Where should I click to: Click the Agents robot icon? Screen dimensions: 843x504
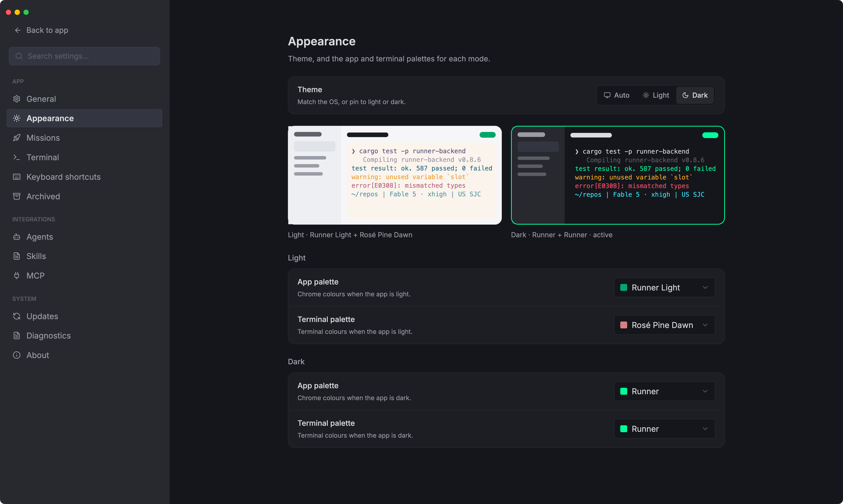(17, 237)
